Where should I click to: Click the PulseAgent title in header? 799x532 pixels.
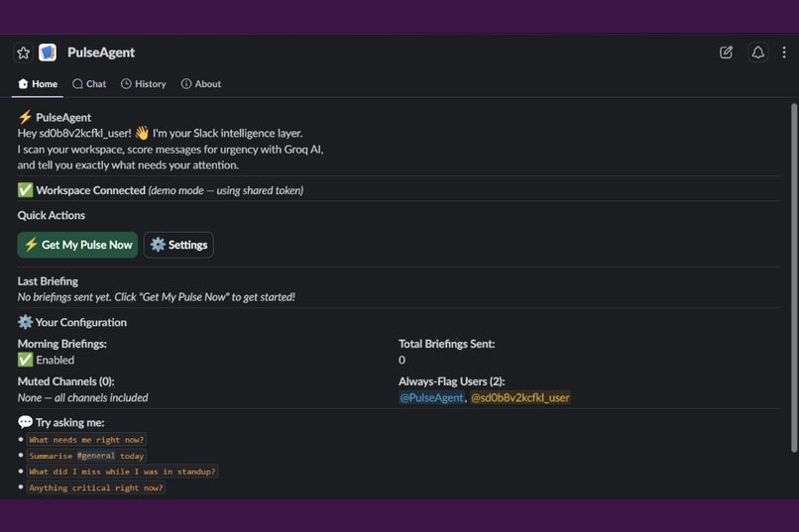[101, 53]
